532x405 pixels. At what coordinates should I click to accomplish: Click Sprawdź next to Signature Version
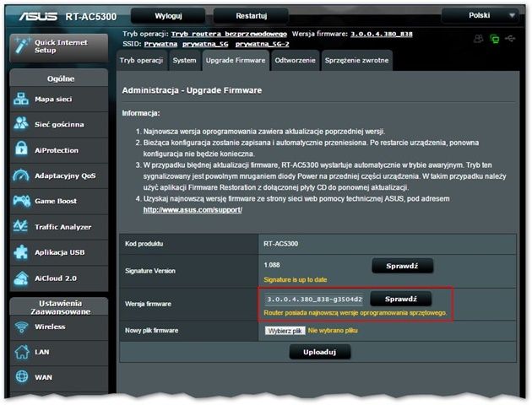coord(403,266)
